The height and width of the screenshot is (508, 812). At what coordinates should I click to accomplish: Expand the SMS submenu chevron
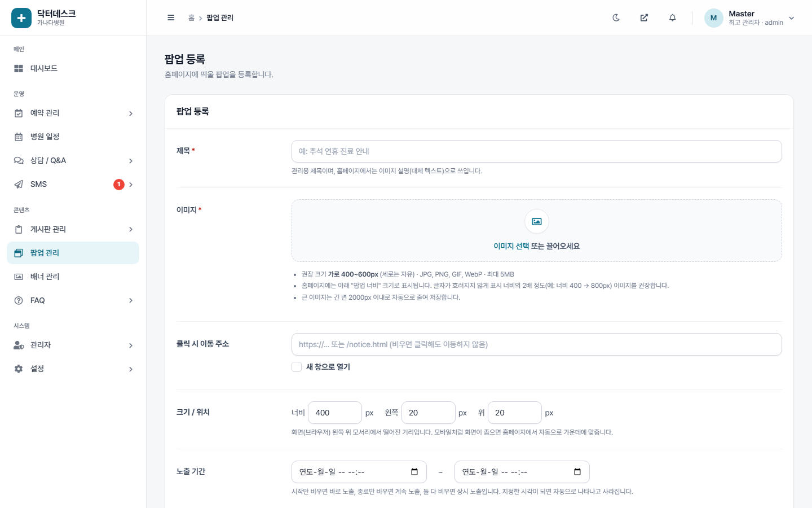click(131, 185)
